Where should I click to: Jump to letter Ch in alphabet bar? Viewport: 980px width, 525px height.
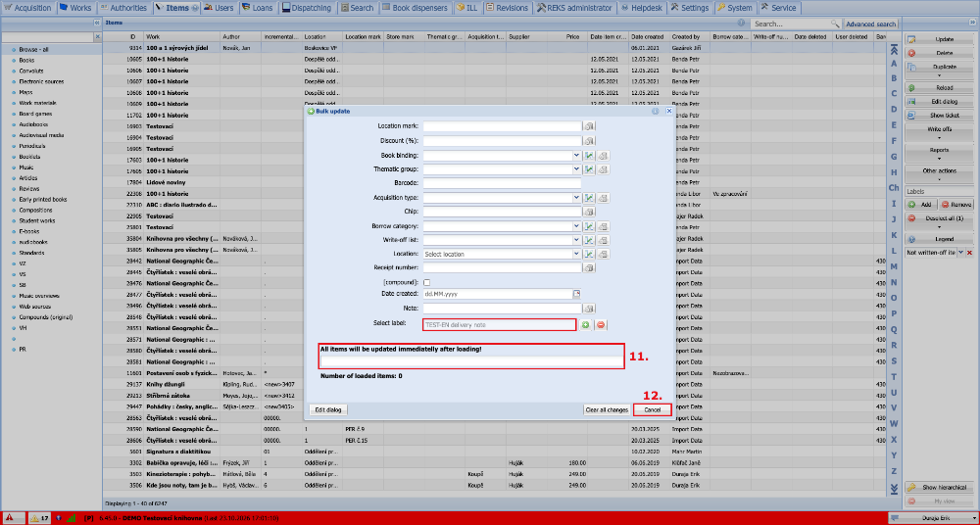[894, 187]
